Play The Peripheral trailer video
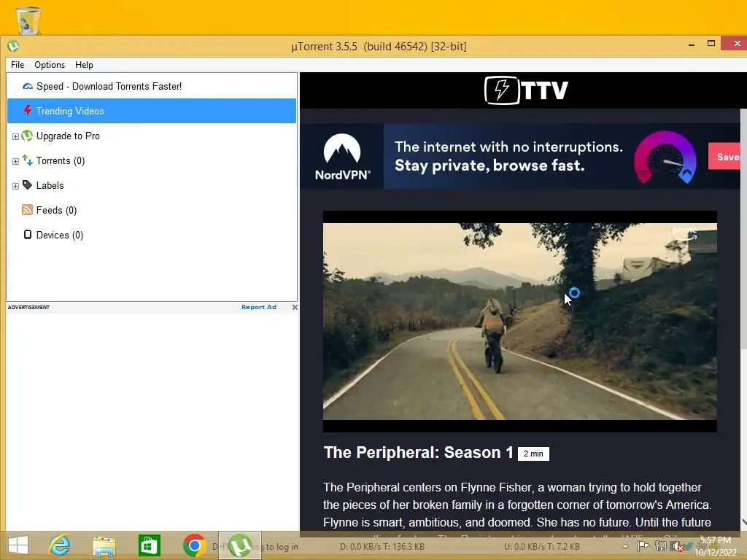The width and height of the screenshot is (747, 560). (519, 322)
